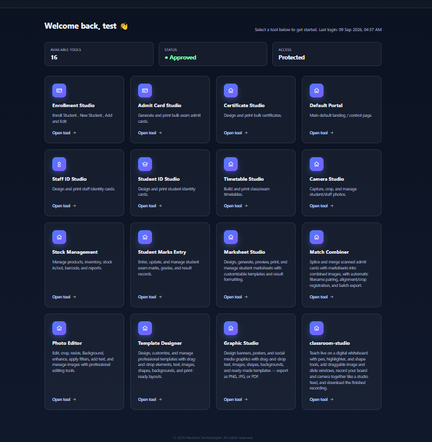Click the Certificate Studio icon

click(231, 91)
